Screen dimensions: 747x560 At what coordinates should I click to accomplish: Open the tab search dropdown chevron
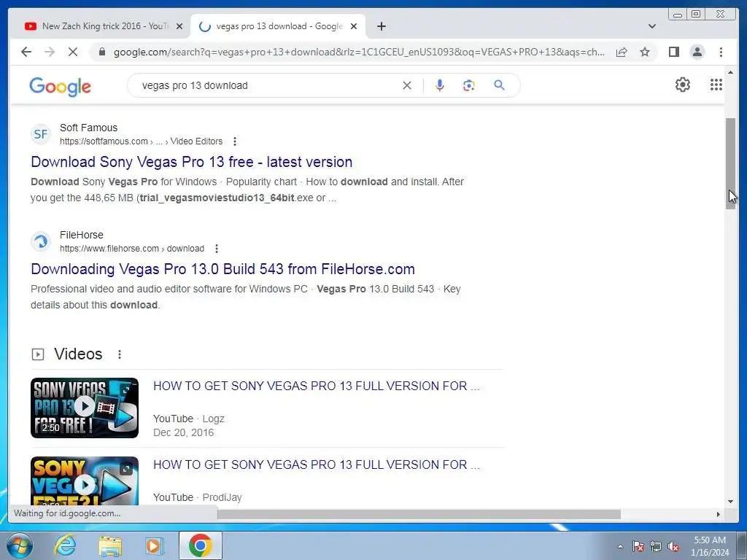click(652, 26)
